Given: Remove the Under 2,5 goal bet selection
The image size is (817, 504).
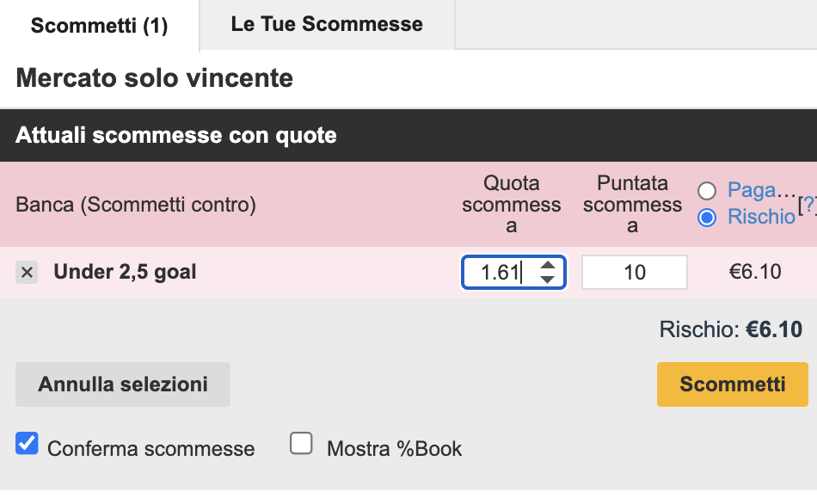Looking at the screenshot, I should [27, 273].
